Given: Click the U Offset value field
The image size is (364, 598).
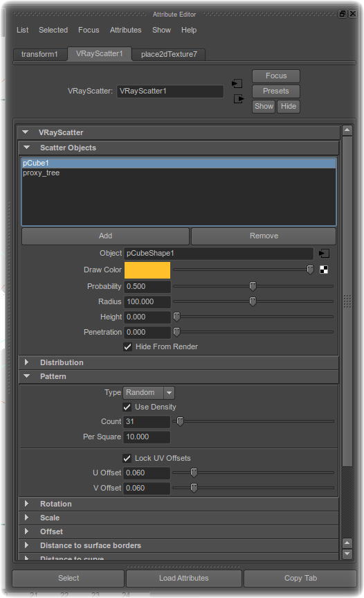Looking at the screenshot, I should [x=147, y=473].
